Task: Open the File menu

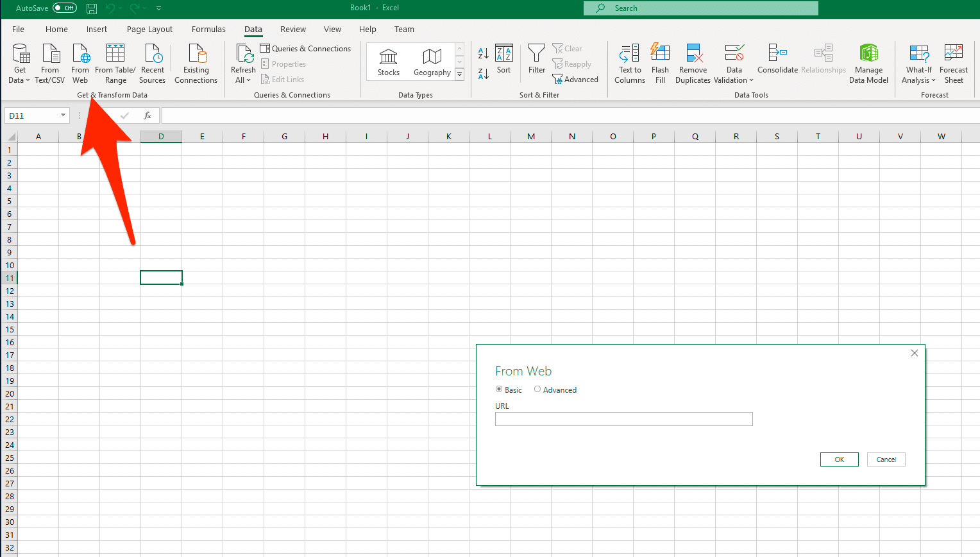Action: tap(19, 30)
